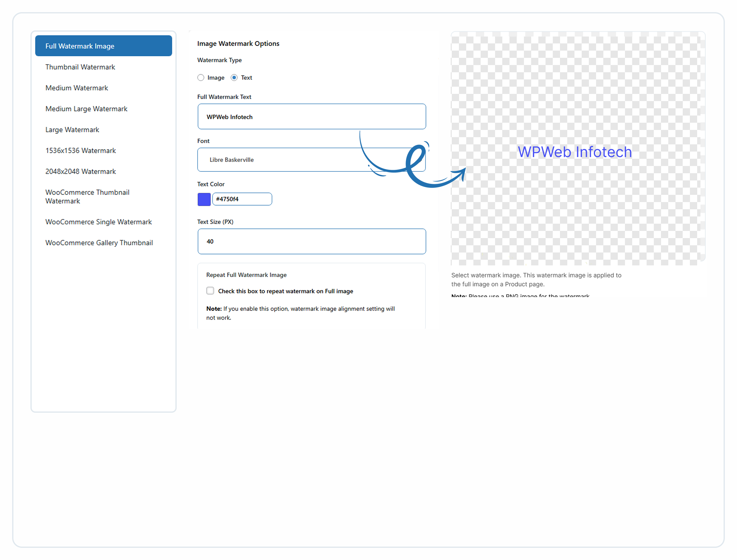Click the Full Watermark Text field
This screenshot has width=737, height=560.
pyautogui.click(x=311, y=117)
